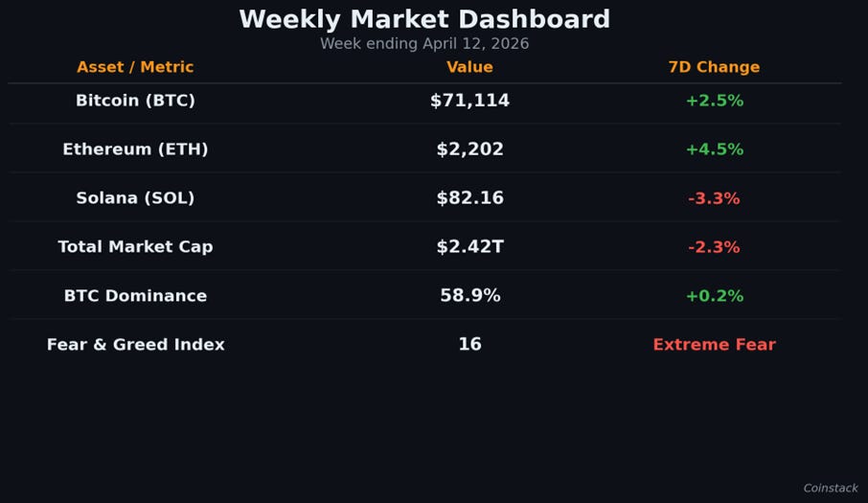
Task: Click the $2,202 Ethereum price
Action: (469, 149)
